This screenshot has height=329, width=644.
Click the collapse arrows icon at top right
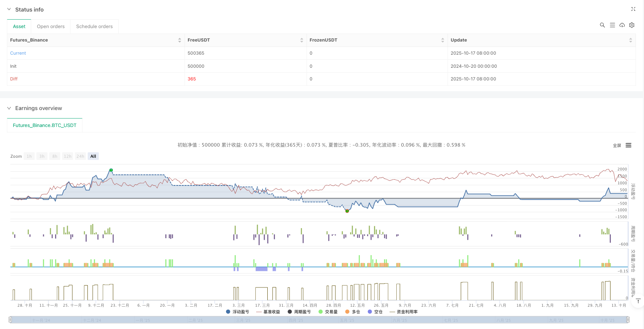633,9
